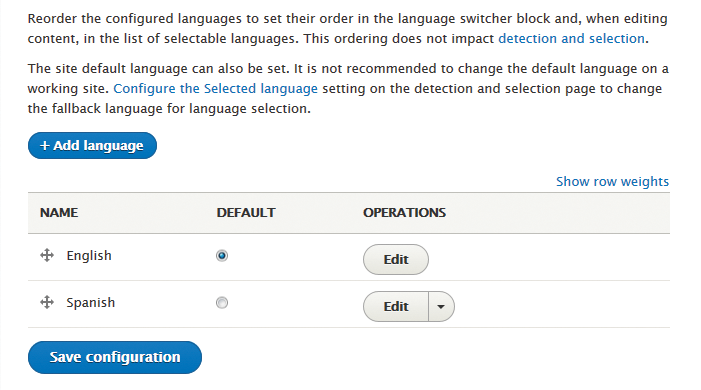Click the paragraph about the site default language
This screenshot has height=390, width=701.
pyautogui.click(x=348, y=89)
